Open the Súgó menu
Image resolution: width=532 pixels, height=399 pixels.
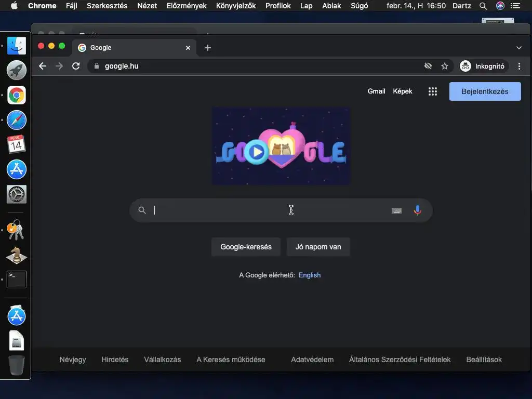[360, 6]
